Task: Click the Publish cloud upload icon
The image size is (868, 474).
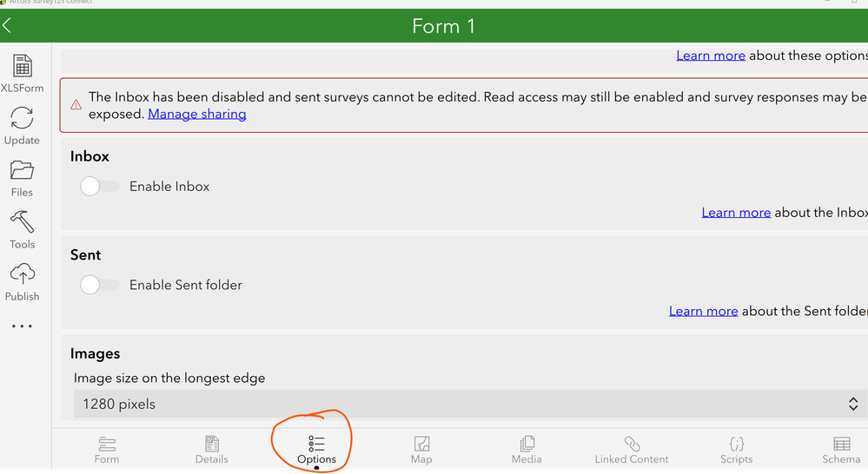Action: point(22,274)
